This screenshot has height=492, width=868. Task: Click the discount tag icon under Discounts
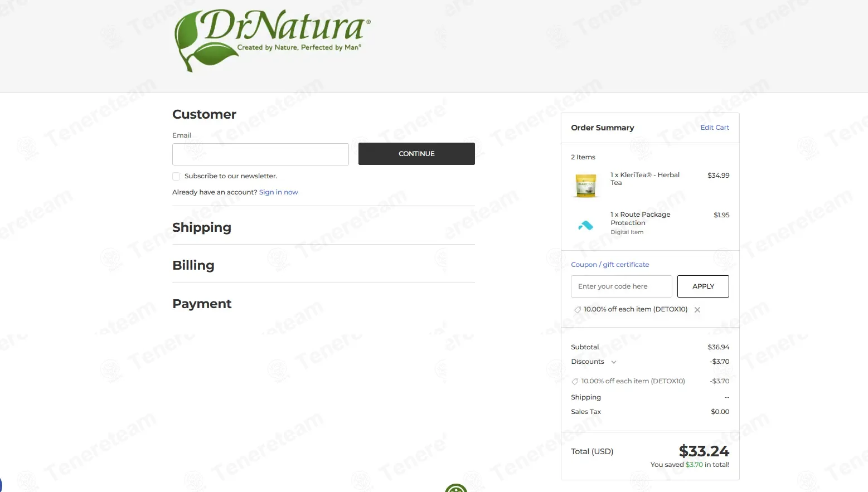(x=575, y=382)
